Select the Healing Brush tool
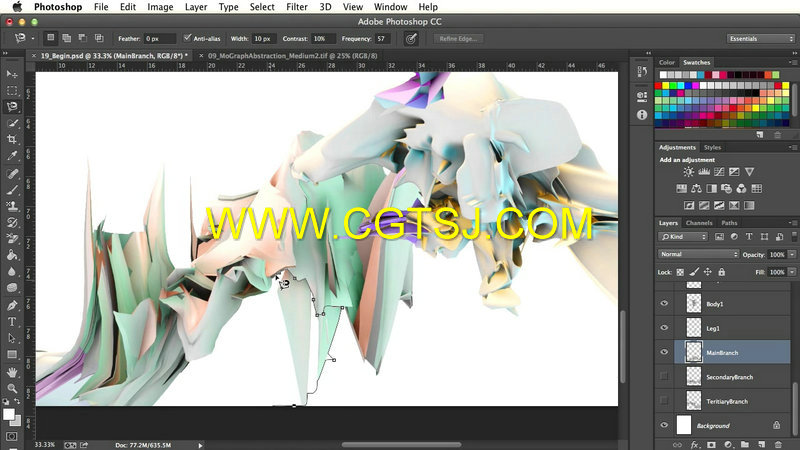 [x=12, y=174]
